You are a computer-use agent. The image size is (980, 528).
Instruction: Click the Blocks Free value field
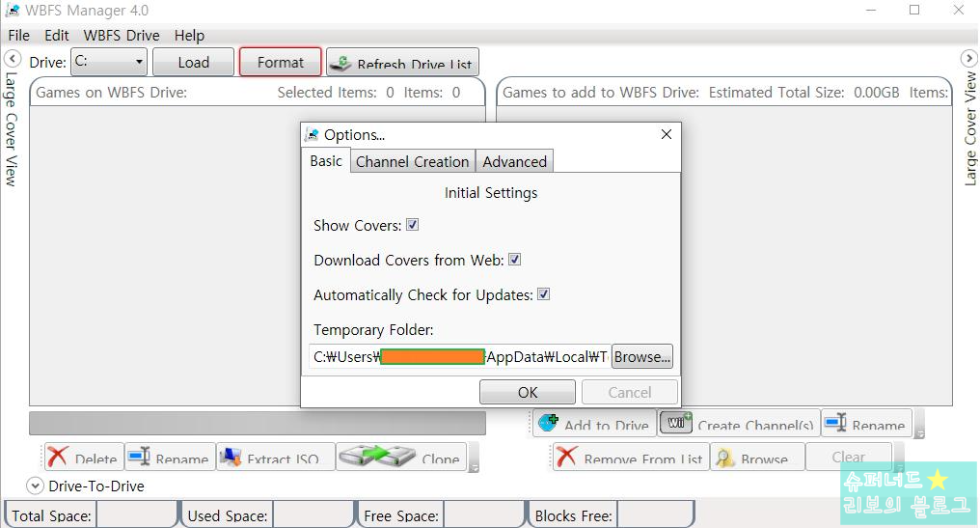tap(654, 515)
